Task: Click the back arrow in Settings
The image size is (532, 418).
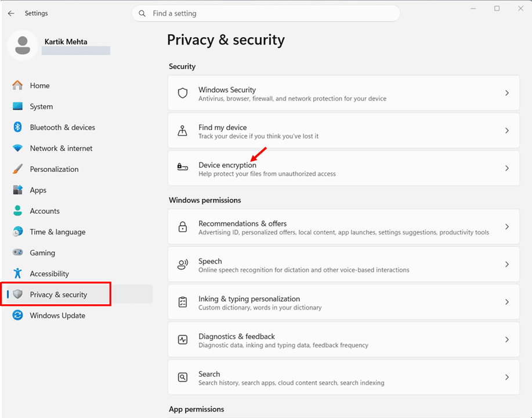Action: click(x=11, y=13)
